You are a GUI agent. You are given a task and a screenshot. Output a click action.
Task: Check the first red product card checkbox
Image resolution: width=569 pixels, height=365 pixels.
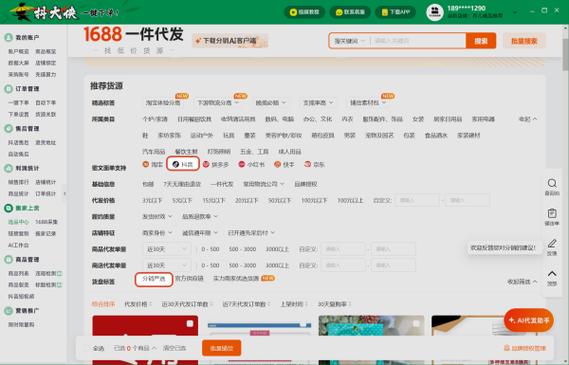[190, 324]
